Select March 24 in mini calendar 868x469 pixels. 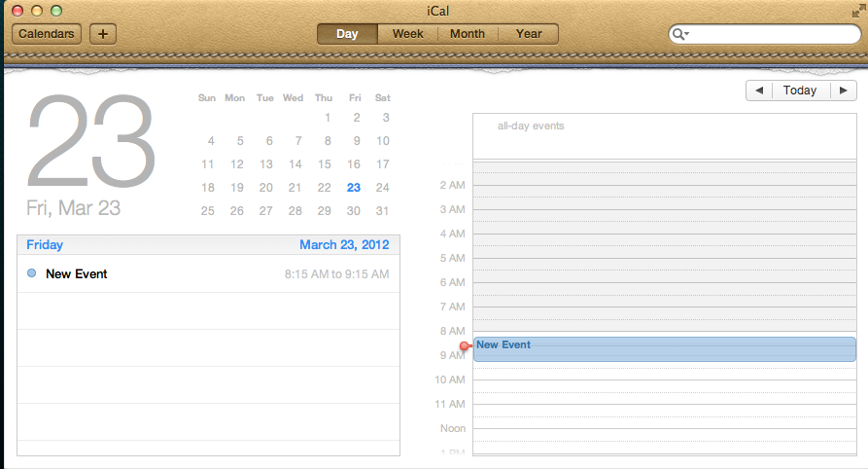click(x=383, y=188)
